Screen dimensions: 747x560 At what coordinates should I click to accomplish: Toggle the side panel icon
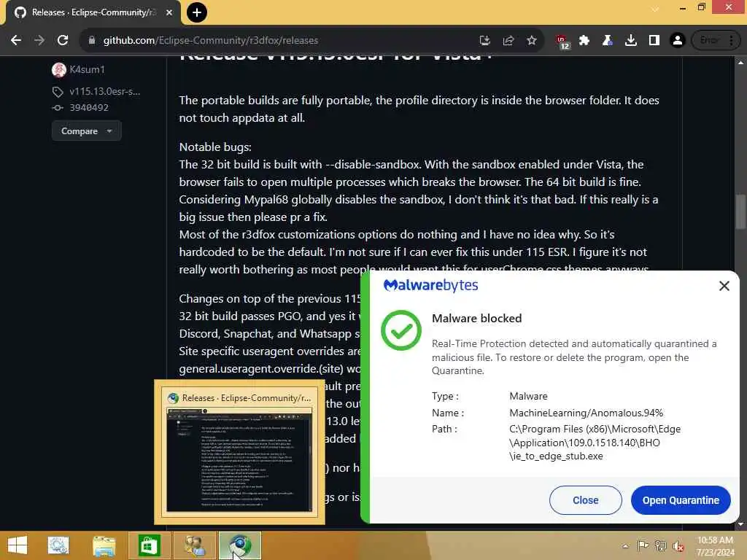(654, 41)
